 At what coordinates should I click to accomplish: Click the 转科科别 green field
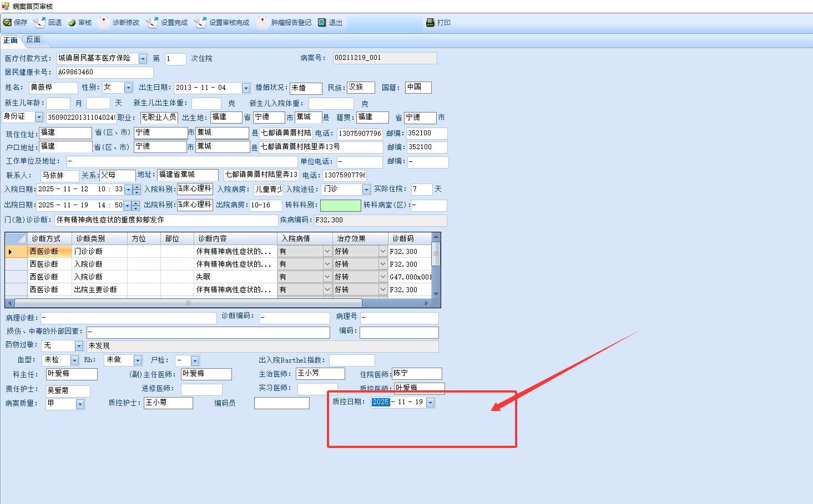pyautogui.click(x=341, y=205)
